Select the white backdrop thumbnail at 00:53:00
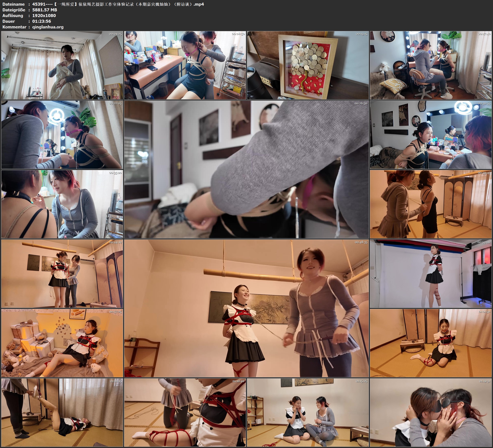 coord(430,274)
